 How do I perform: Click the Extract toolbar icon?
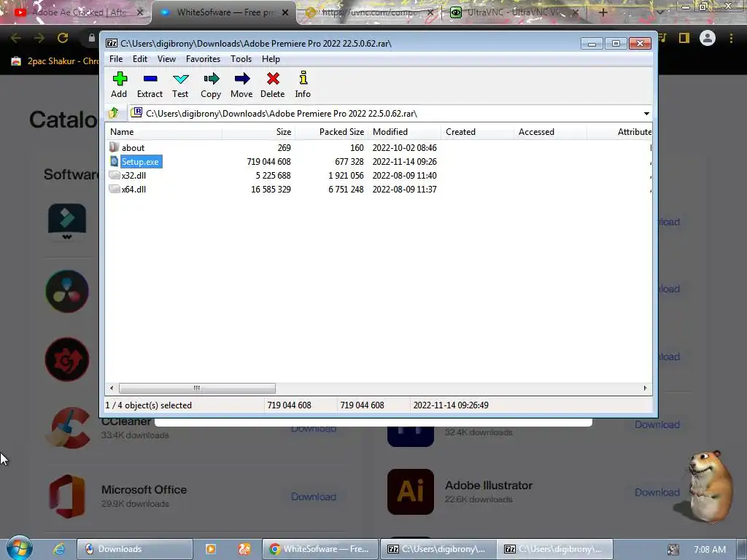point(150,79)
